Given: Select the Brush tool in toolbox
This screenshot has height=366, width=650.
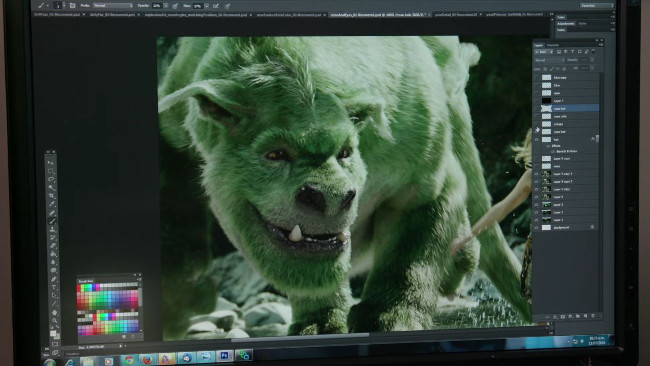Looking at the screenshot, I should point(52,221).
